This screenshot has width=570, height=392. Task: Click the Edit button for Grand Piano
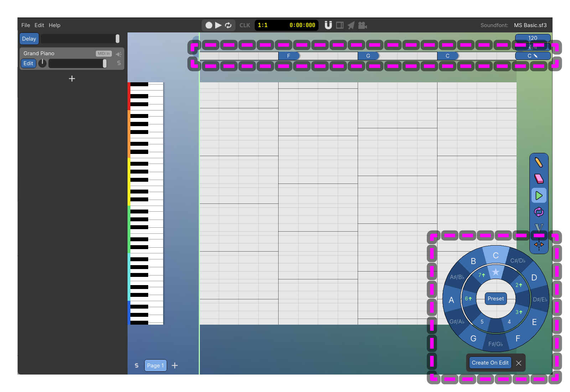click(x=28, y=63)
